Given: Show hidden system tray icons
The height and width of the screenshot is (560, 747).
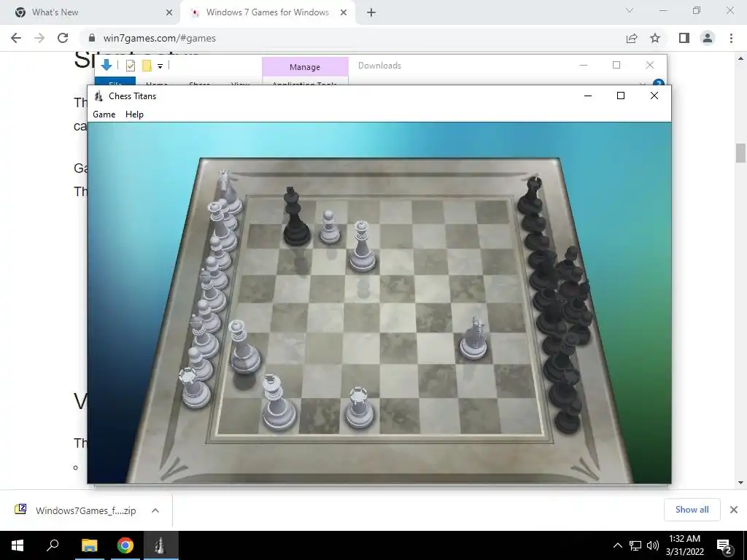Looking at the screenshot, I should (x=617, y=545).
